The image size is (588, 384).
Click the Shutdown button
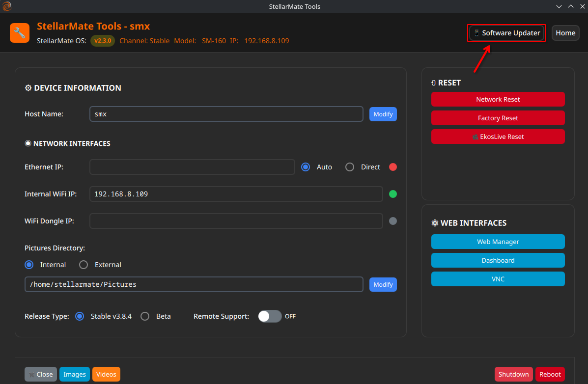tap(513, 374)
